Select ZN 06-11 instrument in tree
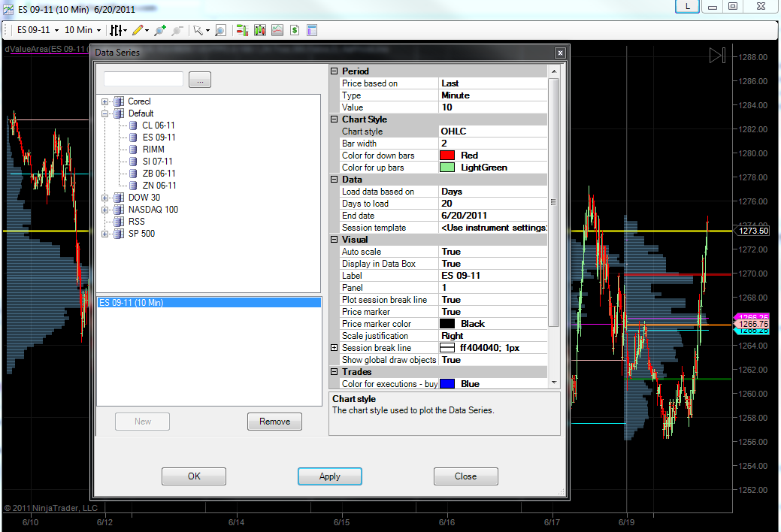Image resolution: width=781 pixels, height=532 pixels. pyautogui.click(x=159, y=186)
